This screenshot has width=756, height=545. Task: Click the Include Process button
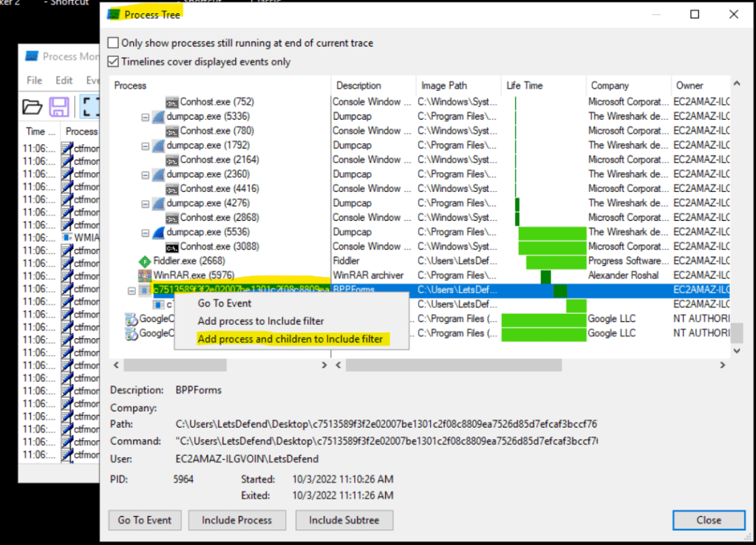point(236,520)
